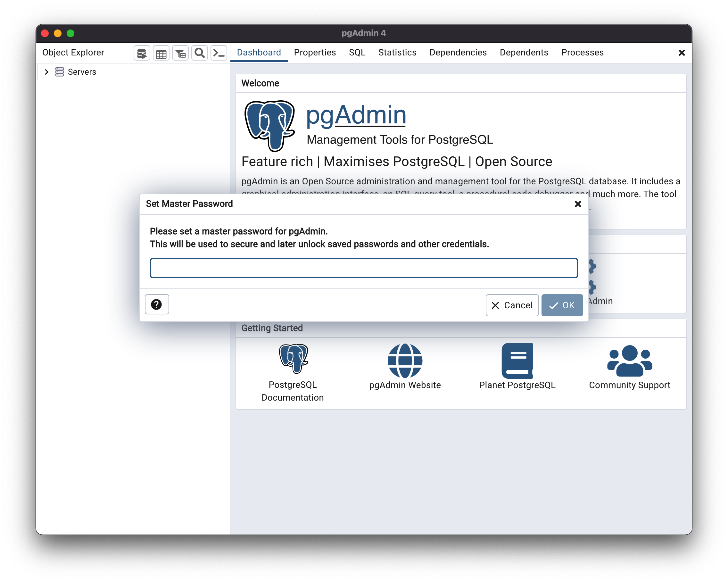This screenshot has width=728, height=582.
Task: Select the Servers tree item
Action: tap(82, 72)
